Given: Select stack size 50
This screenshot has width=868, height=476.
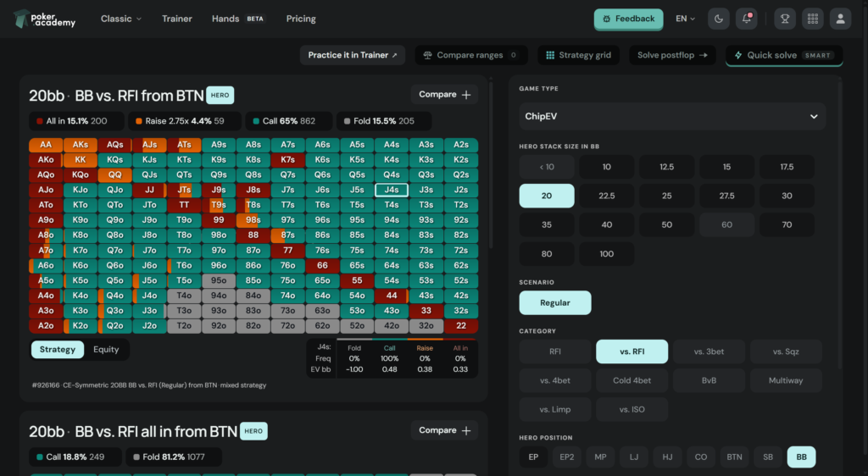Looking at the screenshot, I should point(666,225).
